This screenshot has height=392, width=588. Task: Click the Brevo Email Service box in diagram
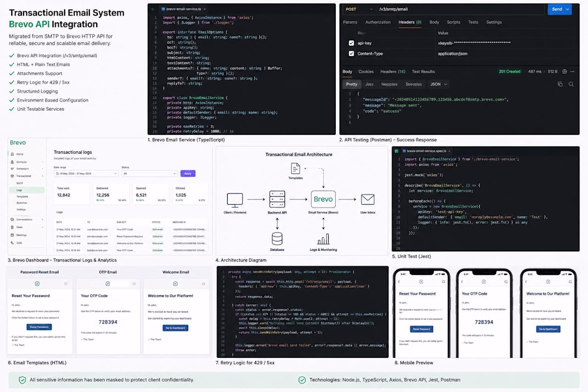(x=323, y=199)
